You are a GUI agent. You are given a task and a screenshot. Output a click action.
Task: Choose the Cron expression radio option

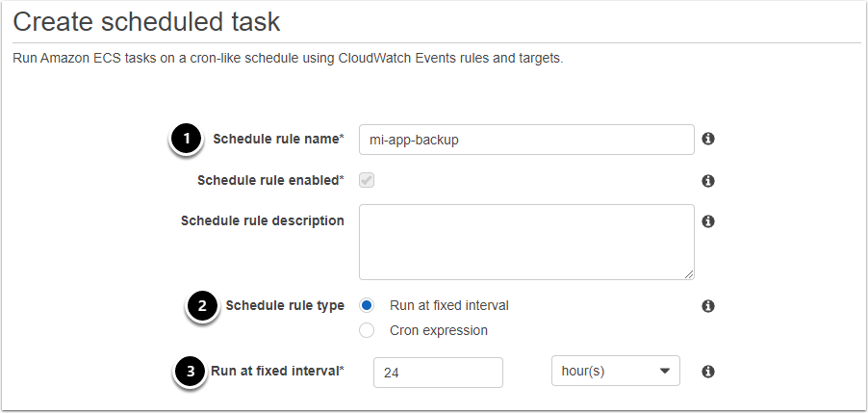pos(367,330)
